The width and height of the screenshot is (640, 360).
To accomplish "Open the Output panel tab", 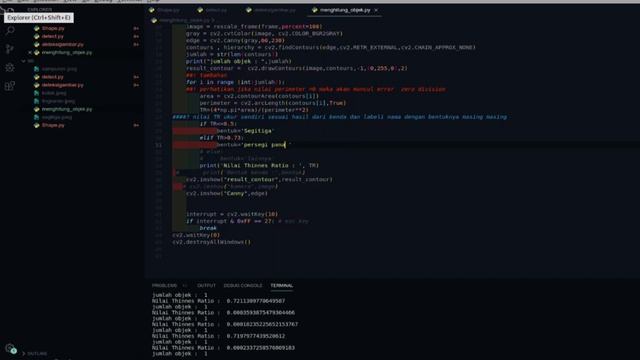I will point(206,285).
